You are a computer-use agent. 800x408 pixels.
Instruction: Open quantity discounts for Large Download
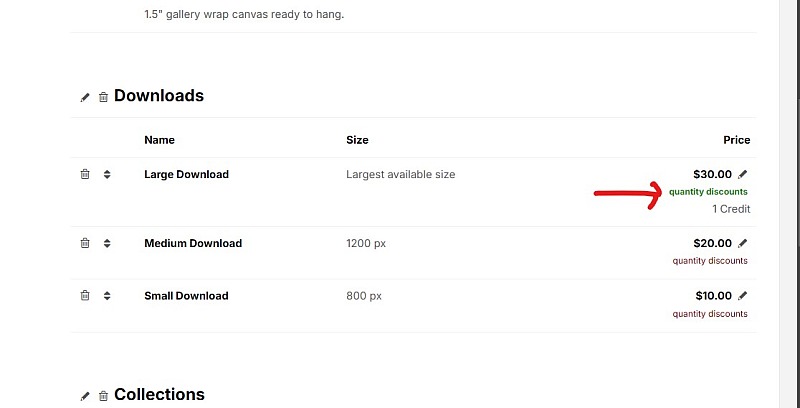[708, 192]
